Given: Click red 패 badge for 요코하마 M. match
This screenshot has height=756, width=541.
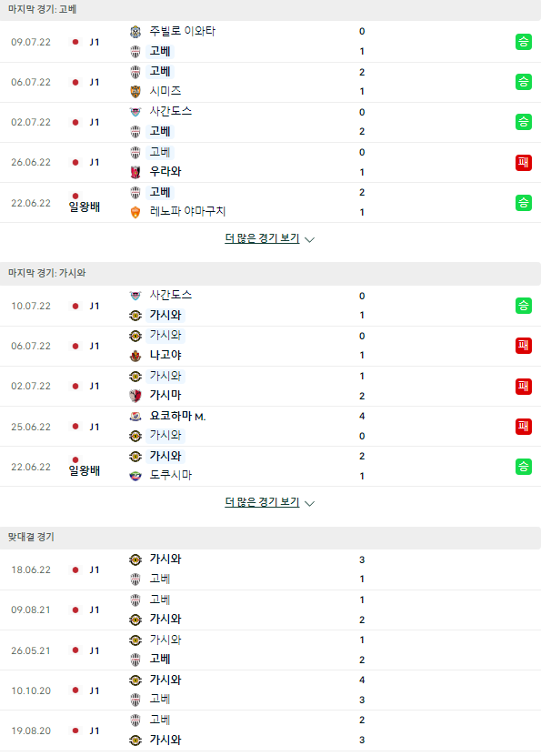Looking at the screenshot, I should pyautogui.click(x=523, y=426).
